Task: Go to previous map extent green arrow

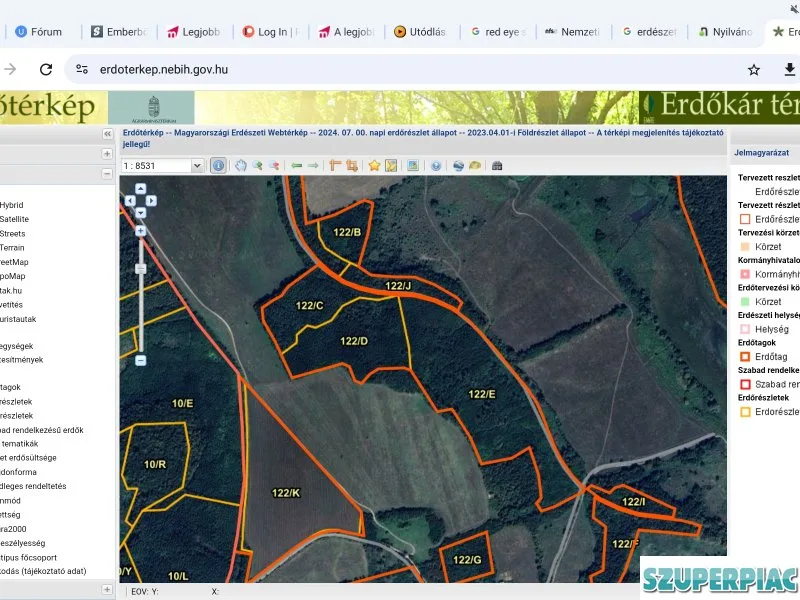Action: click(x=296, y=165)
